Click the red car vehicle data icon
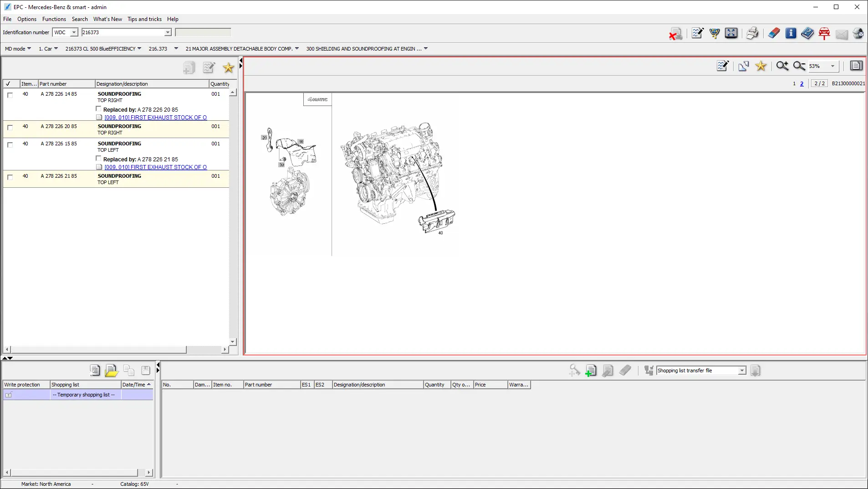 [824, 33]
